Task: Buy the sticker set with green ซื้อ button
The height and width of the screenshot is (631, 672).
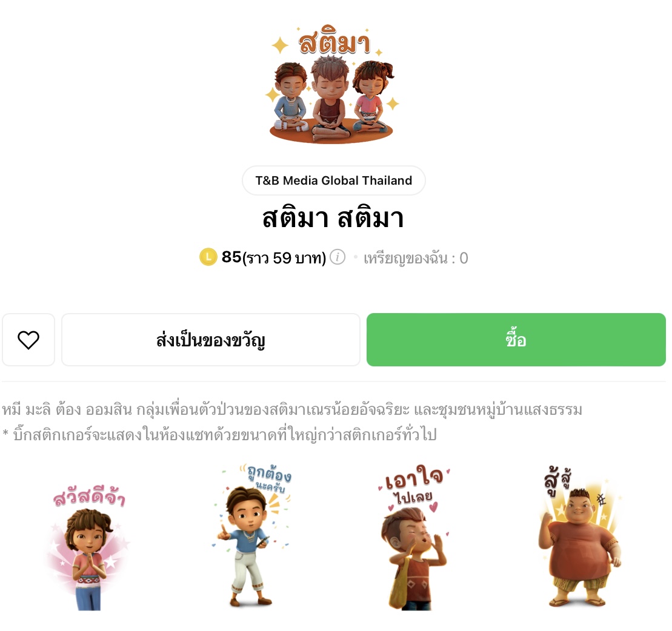Action: 516,340
